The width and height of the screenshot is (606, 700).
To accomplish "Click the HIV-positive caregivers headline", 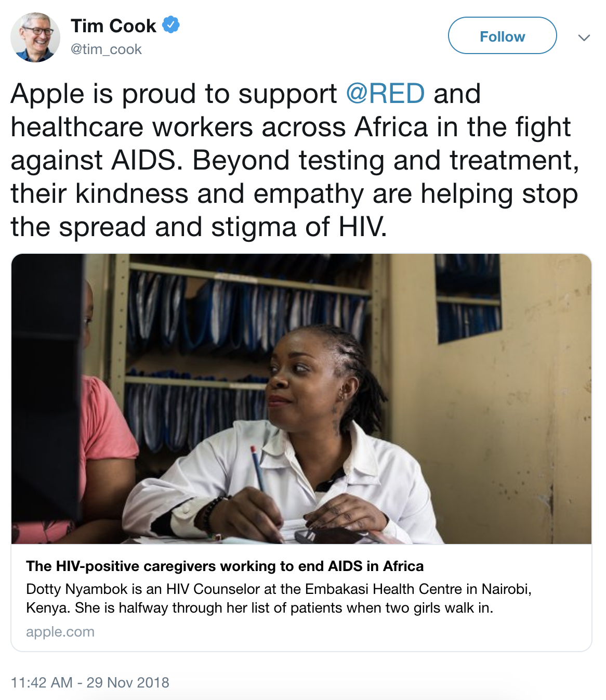I will tap(225, 566).
